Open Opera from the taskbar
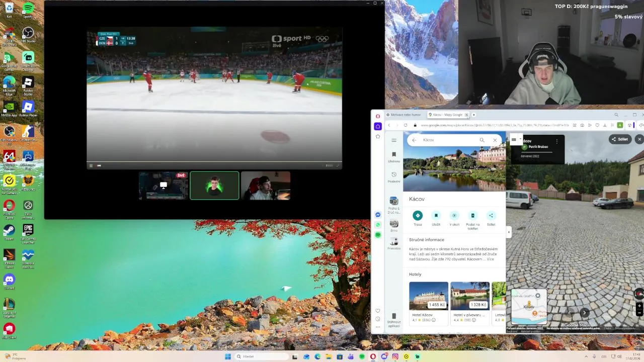 click(x=373, y=356)
